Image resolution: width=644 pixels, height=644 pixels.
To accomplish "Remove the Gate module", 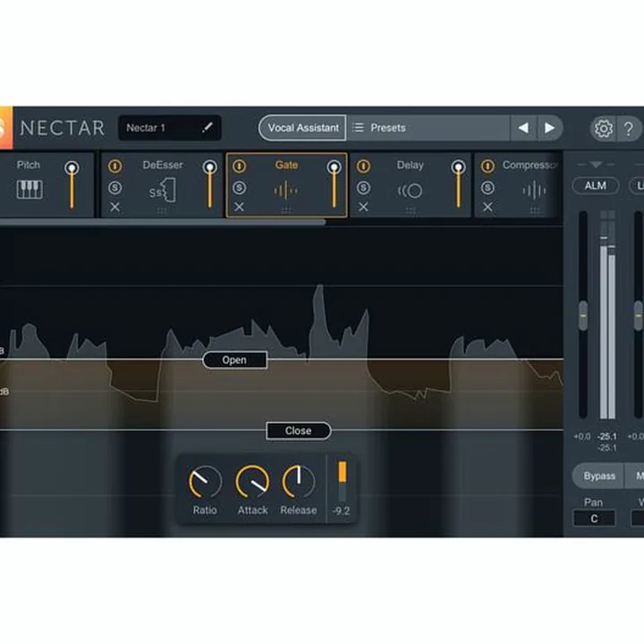I will [x=240, y=207].
